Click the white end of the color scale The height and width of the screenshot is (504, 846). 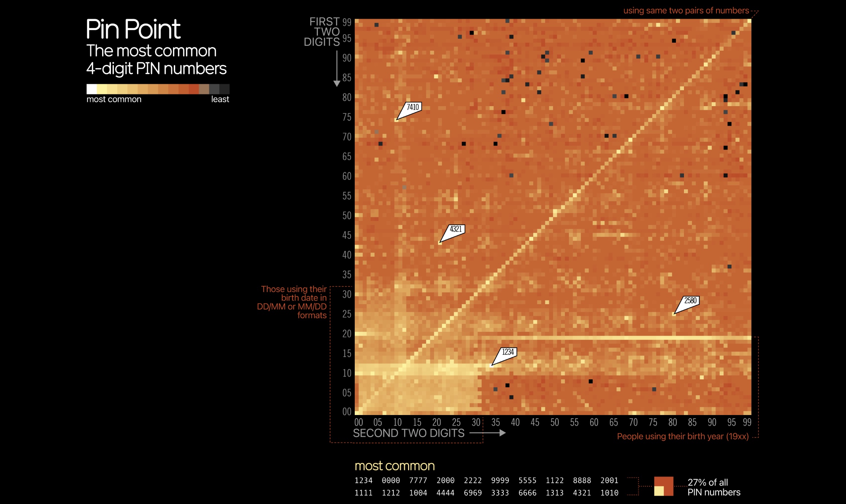tap(92, 89)
